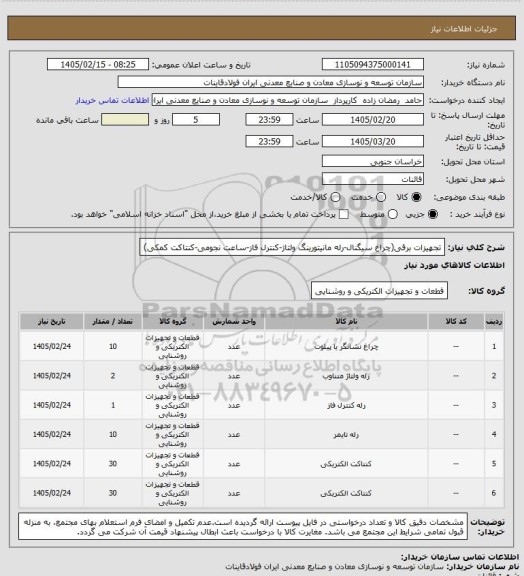The height and width of the screenshot is (576, 524).
Task: Select item name رله ولتاژ متناوب
Action: (x=346, y=376)
